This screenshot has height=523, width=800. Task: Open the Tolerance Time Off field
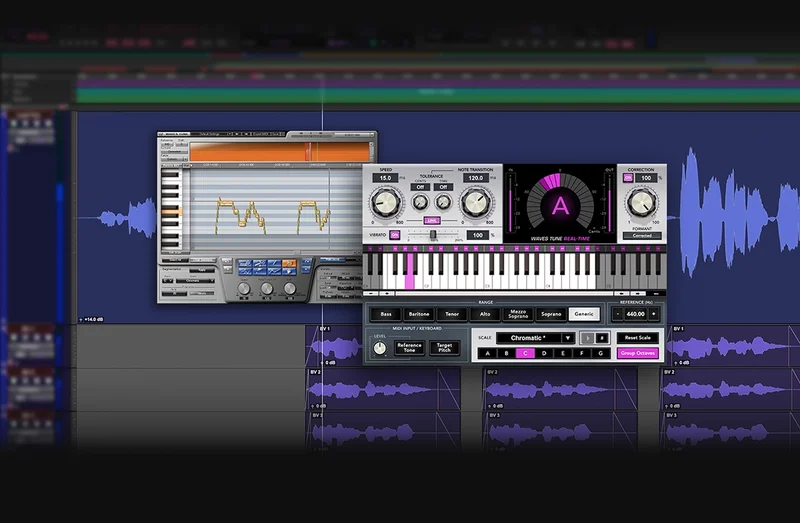tap(443, 187)
